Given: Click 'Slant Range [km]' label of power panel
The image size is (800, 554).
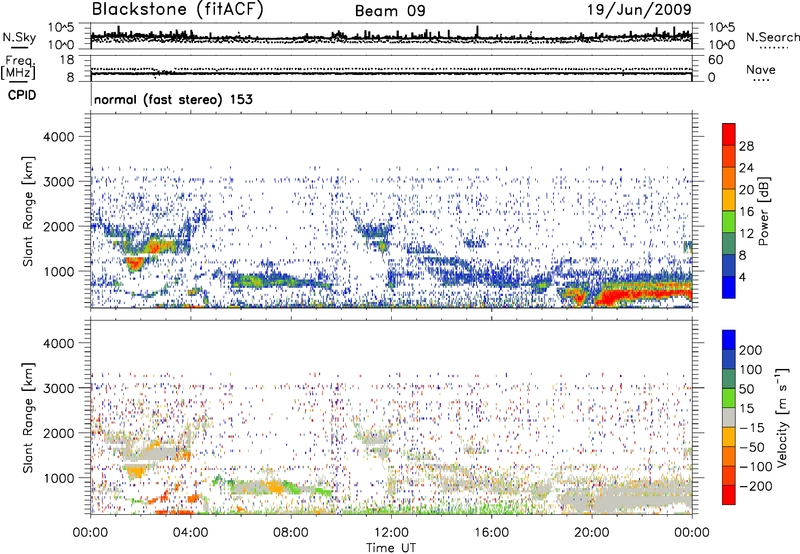Looking at the screenshot, I should click(x=28, y=211).
